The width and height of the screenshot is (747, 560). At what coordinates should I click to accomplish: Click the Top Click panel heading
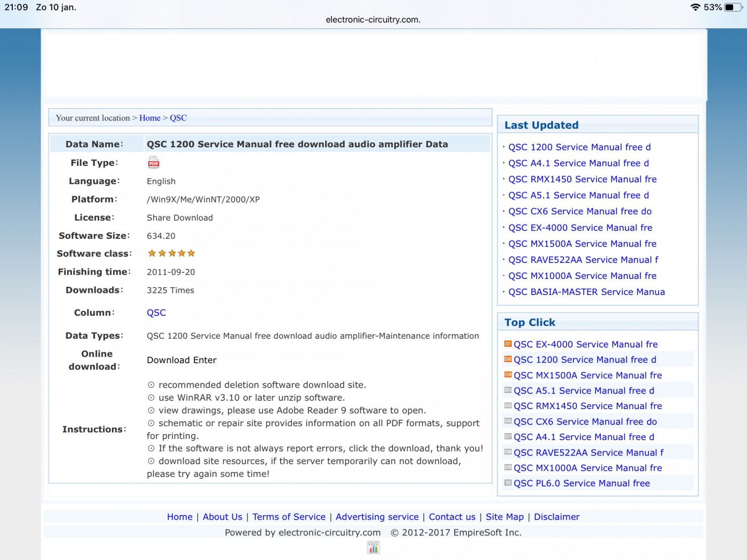tap(530, 323)
